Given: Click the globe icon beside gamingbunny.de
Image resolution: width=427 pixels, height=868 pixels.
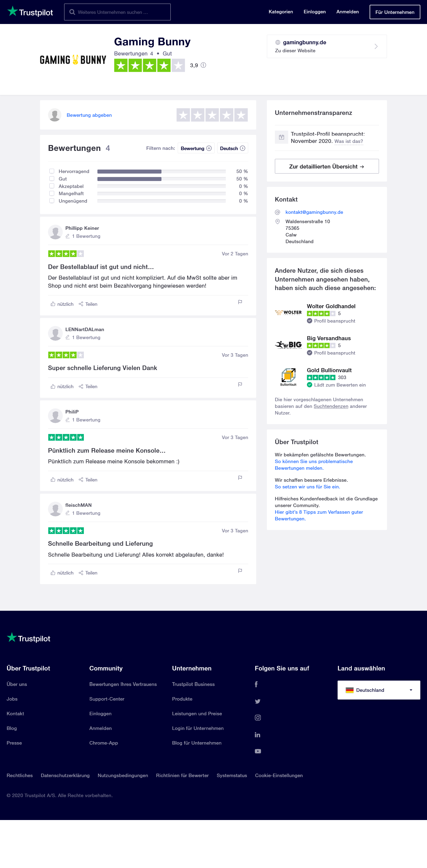Looking at the screenshot, I should pyautogui.click(x=278, y=42).
